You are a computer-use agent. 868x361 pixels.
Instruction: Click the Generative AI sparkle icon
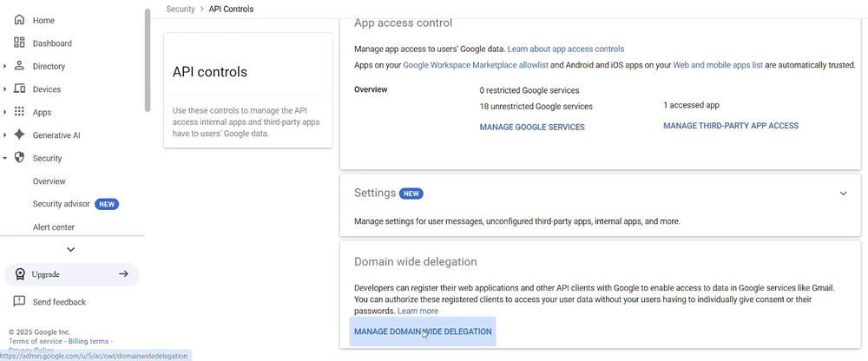pos(19,135)
